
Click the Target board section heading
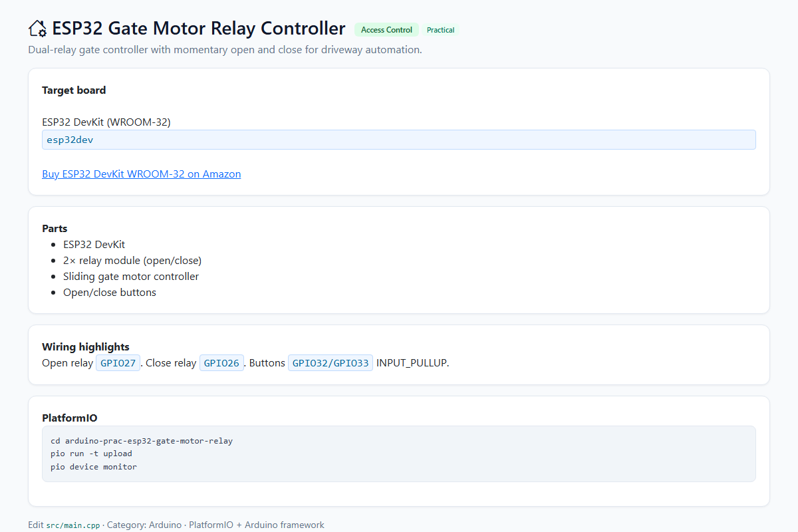(74, 90)
